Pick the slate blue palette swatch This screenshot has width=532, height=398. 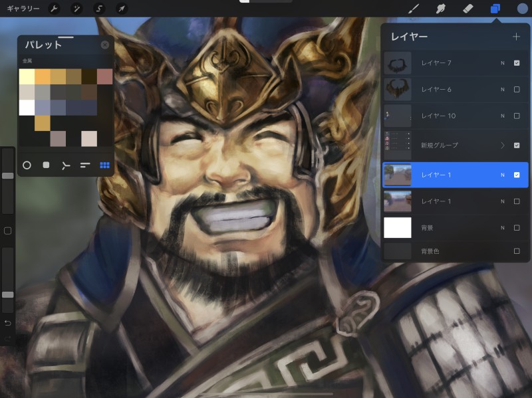58,108
